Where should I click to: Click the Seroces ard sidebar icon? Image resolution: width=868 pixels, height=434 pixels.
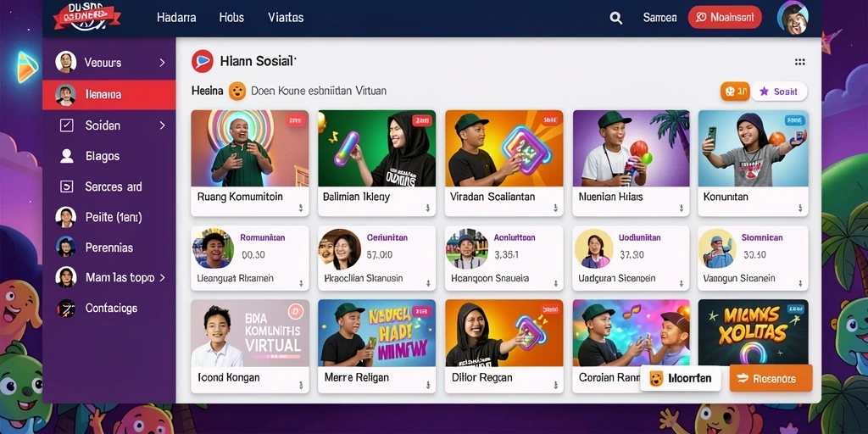(66, 186)
